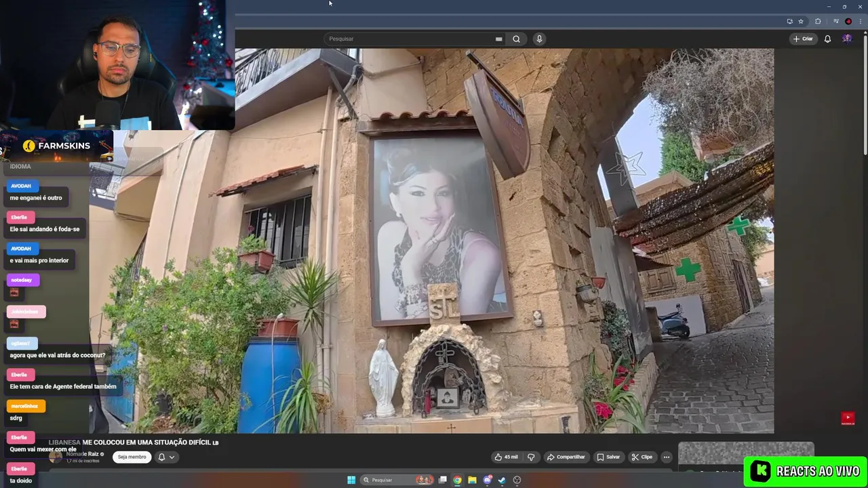The width and height of the screenshot is (868, 488).
Task: Click the Clipe clip button
Action: 642,457
